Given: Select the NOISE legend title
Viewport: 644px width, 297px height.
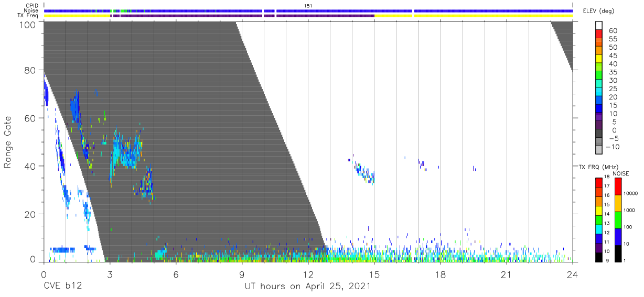Looking at the screenshot, I should 621,173.
